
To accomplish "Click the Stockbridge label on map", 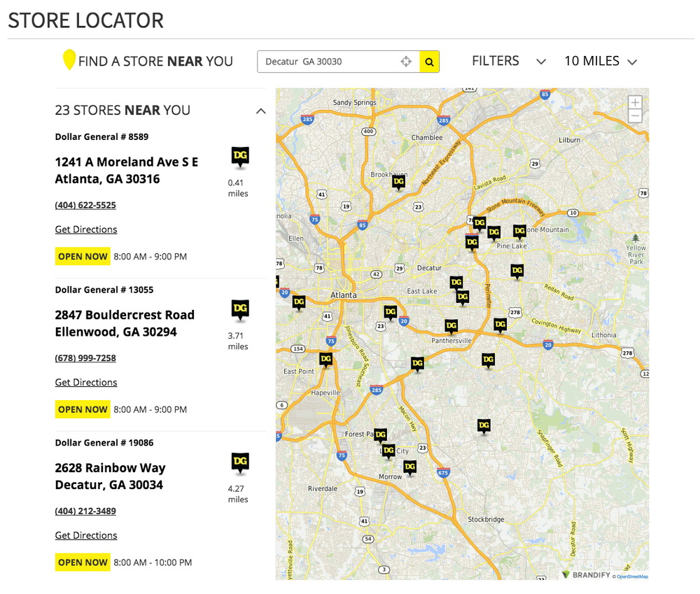I will pos(486,519).
